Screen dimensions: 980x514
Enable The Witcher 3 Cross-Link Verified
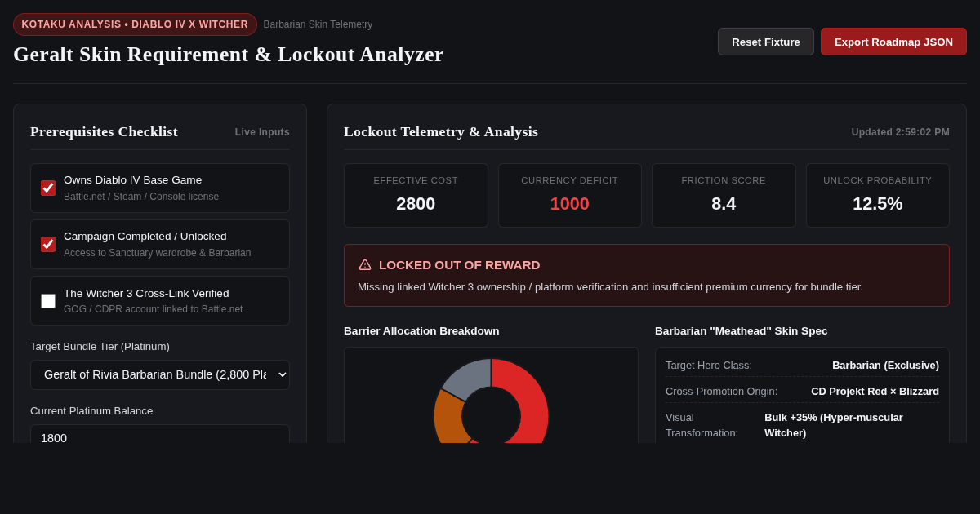[x=48, y=301]
